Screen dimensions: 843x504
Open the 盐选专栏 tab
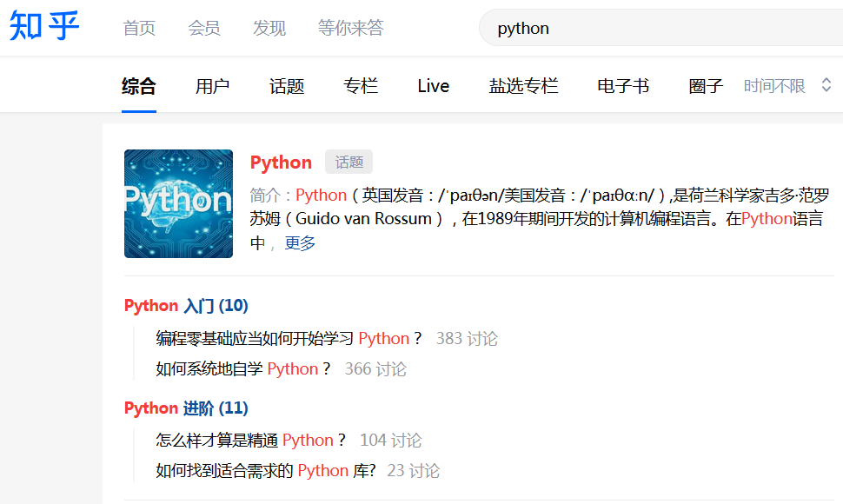(523, 86)
